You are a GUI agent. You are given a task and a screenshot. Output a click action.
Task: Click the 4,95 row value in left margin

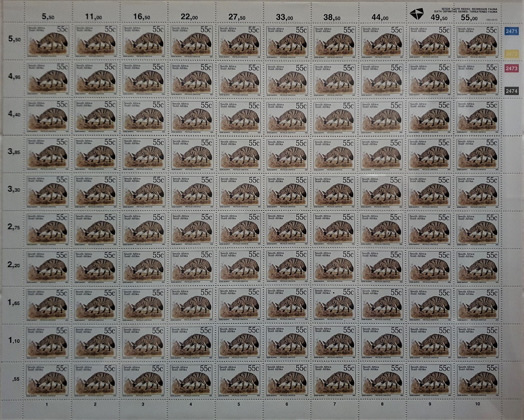(x=14, y=76)
